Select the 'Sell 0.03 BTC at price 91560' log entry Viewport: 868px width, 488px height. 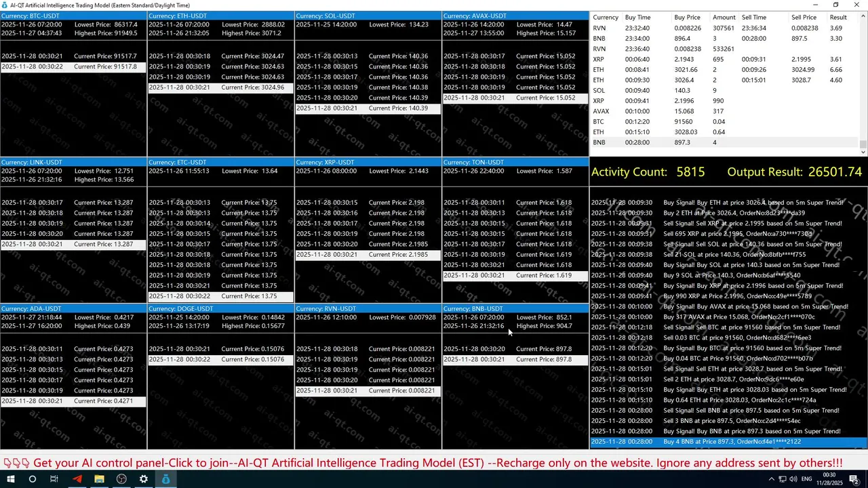coord(729,338)
